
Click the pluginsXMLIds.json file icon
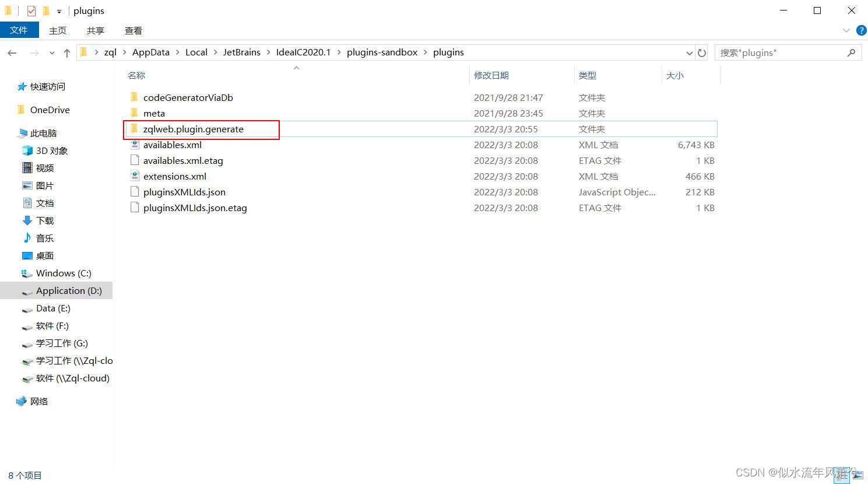[x=134, y=191]
